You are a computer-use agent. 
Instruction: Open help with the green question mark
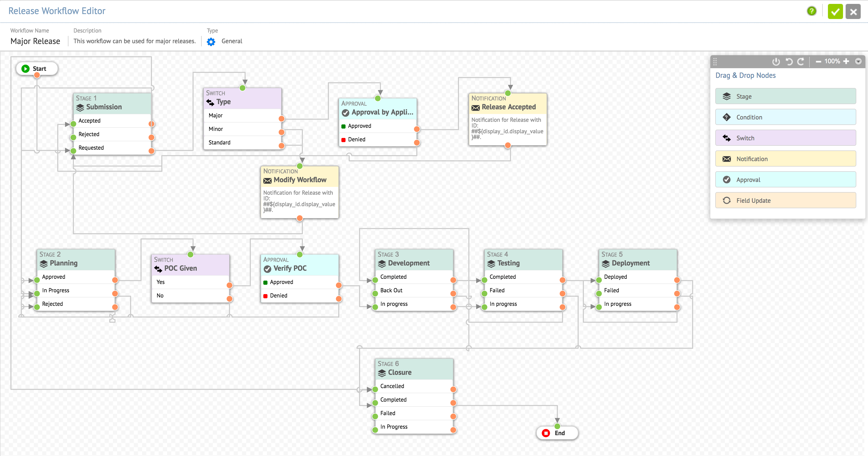click(811, 11)
